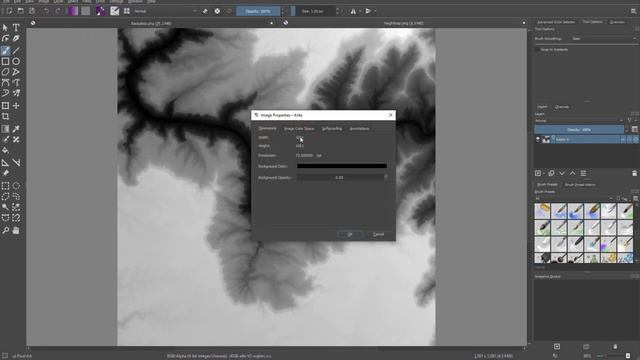Viewport: 640px width, 360px height.
Task: Select the Measure tool
Action: tap(16, 163)
